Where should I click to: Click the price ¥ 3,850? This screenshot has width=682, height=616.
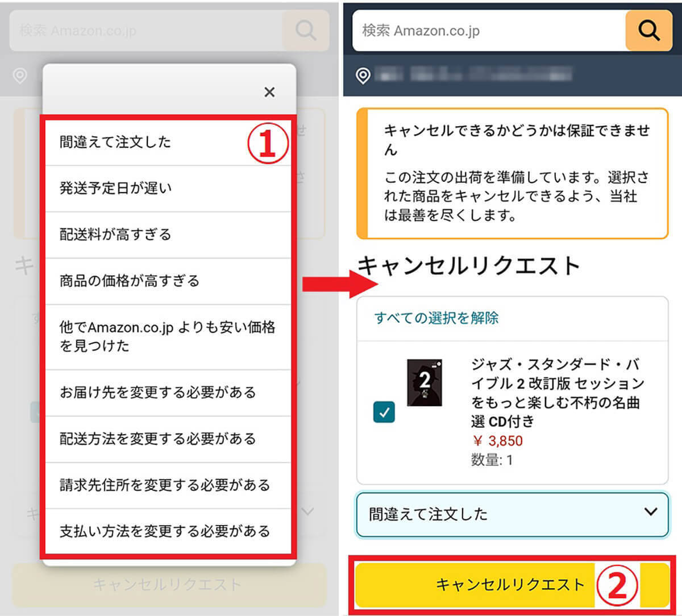click(x=497, y=441)
